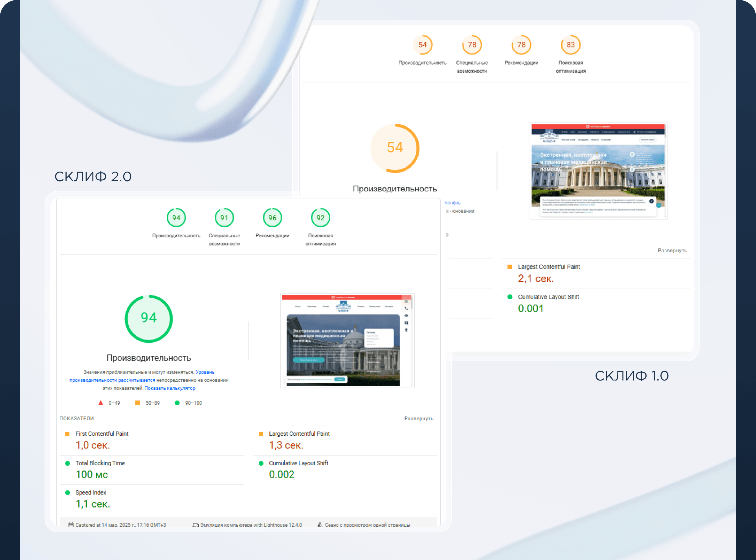Click the orange 78 Рекомендации gauge
The height and width of the screenshot is (560, 756).
pos(521,45)
